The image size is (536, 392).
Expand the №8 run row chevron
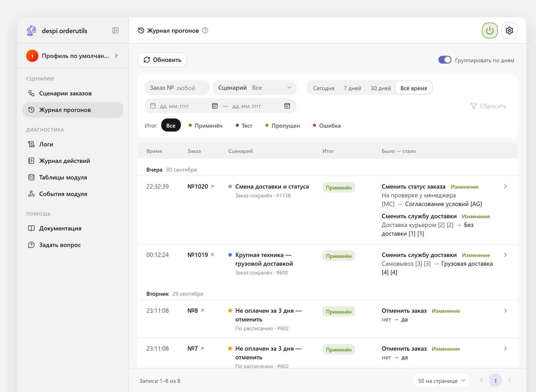506,311
